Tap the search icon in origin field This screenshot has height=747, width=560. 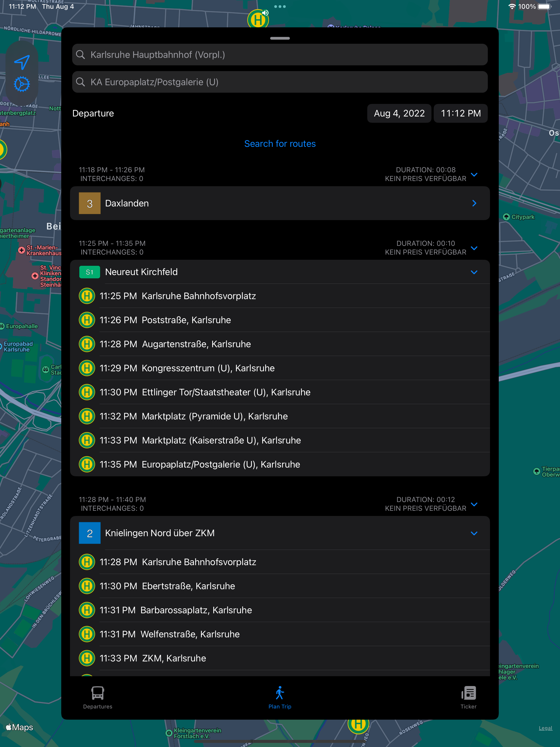tap(80, 54)
